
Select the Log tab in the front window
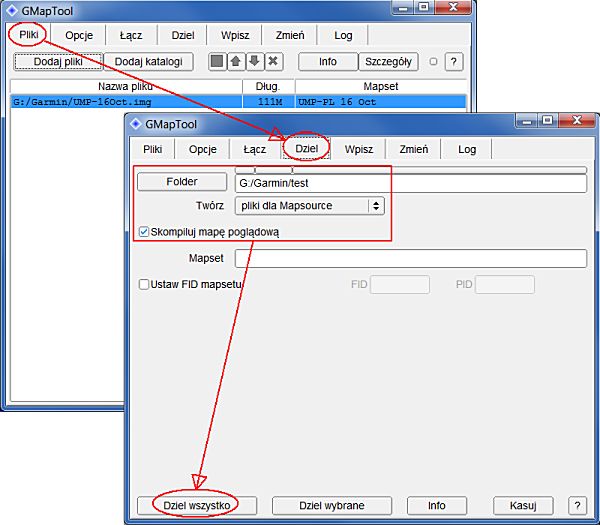coord(467,148)
